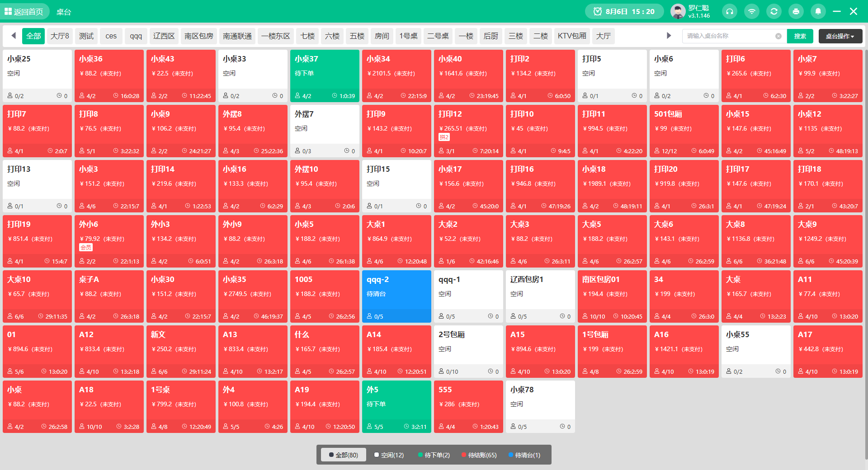Open the printer settings icon
Screen dimensions: 868x470
click(x=796, y=11)
